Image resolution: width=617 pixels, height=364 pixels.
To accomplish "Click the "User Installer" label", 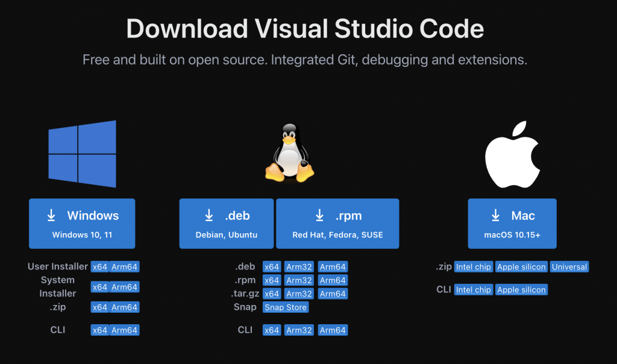I will (x=58, y=266).
